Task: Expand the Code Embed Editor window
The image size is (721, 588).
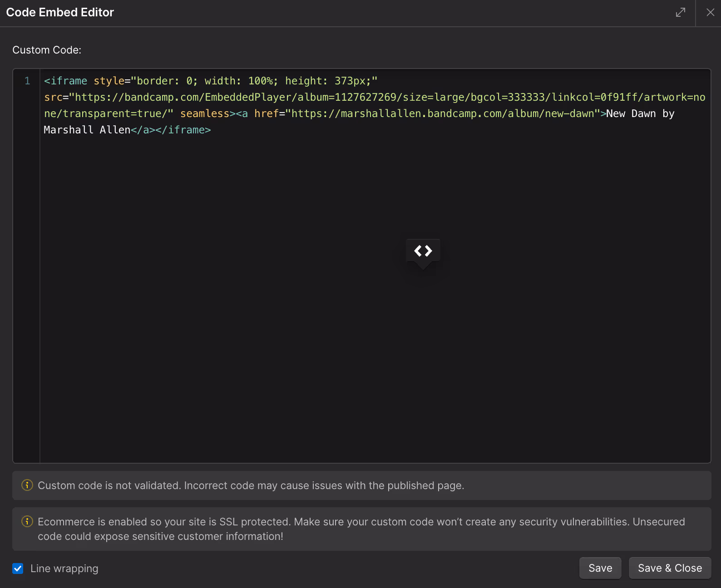Action: [x=680, y=13]
